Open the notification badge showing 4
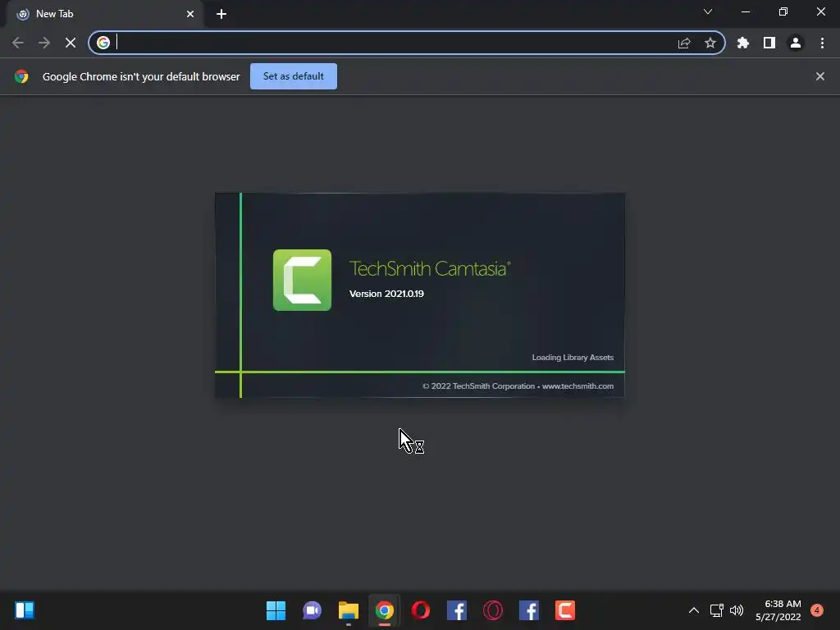Screen dimensions: 840x630 coord(817,610)
